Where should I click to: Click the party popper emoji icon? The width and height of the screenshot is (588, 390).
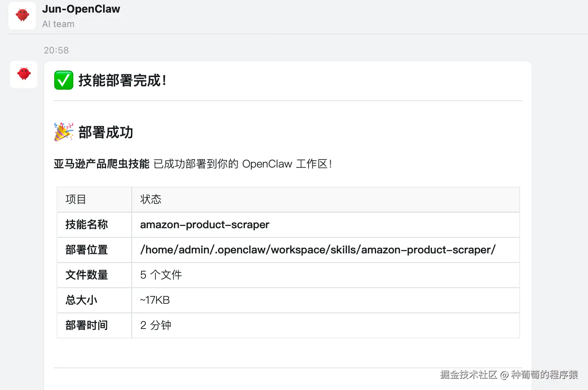(x=63, y=132)
